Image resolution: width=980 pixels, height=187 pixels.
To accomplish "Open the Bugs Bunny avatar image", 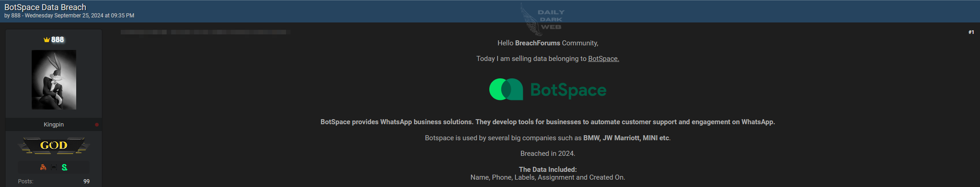I will coord(54,80).
